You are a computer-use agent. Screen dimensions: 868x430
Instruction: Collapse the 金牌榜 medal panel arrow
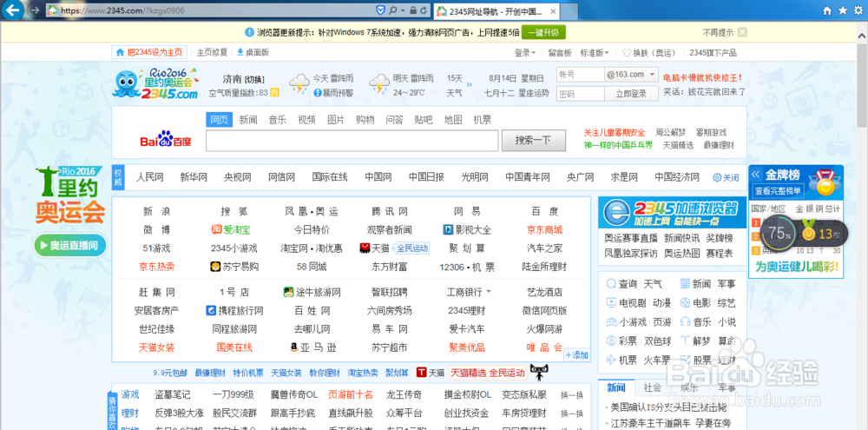(756, 175)
